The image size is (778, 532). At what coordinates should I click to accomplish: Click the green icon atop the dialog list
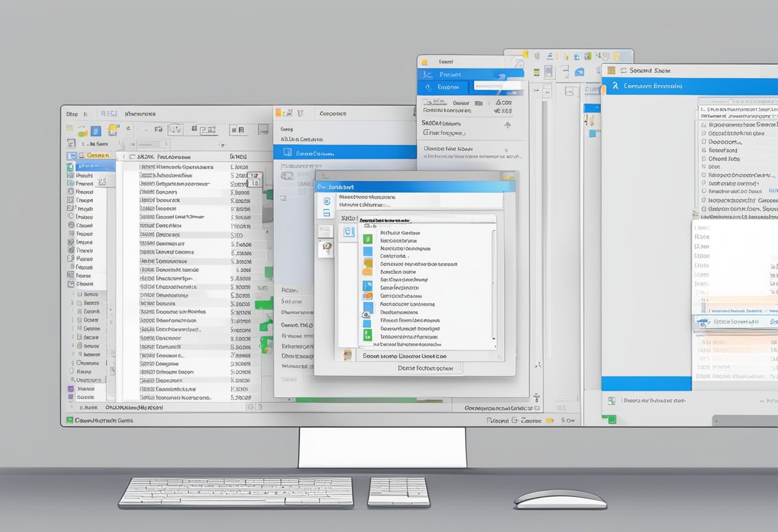tap(367, 239)
